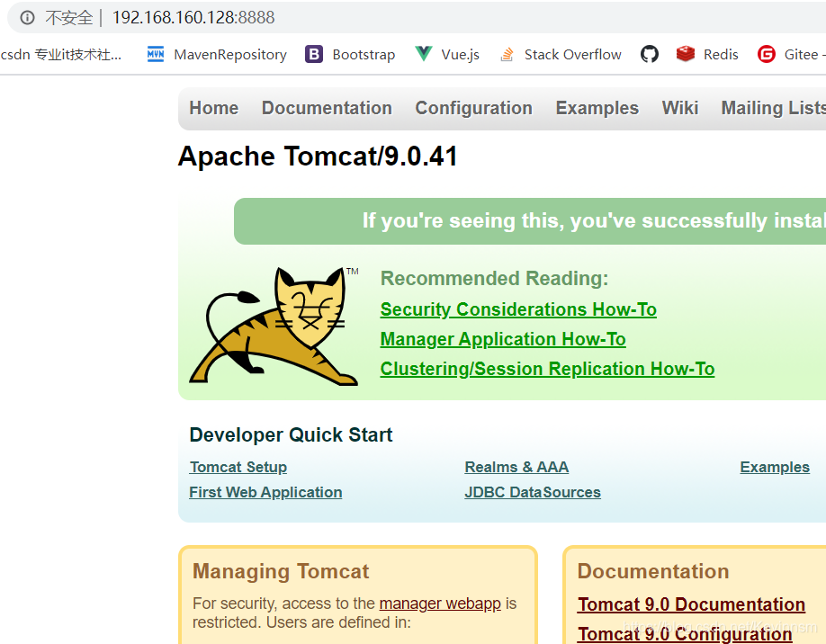Open the GitHub bookmark icon

650,54
